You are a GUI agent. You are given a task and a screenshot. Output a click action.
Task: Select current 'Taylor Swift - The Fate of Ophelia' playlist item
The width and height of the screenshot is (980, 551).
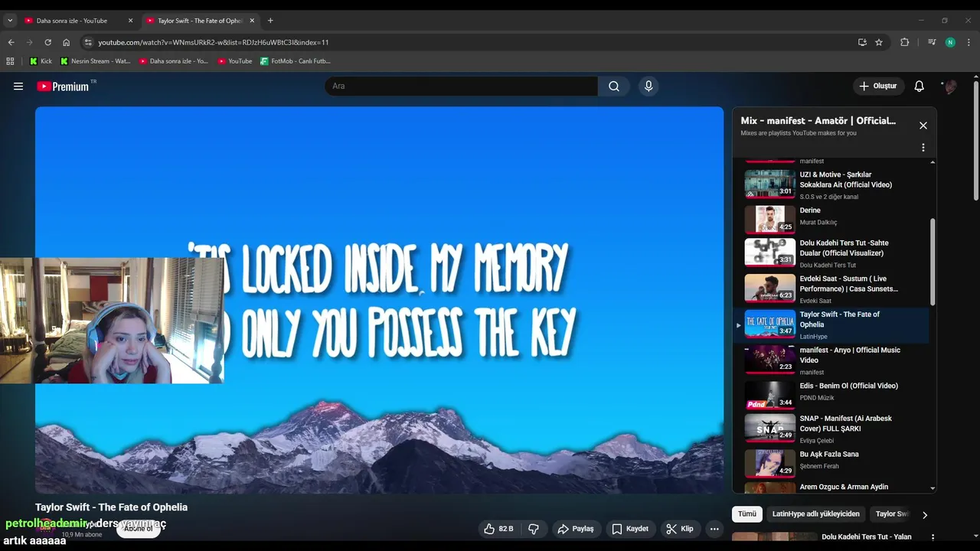coord(829,324)
